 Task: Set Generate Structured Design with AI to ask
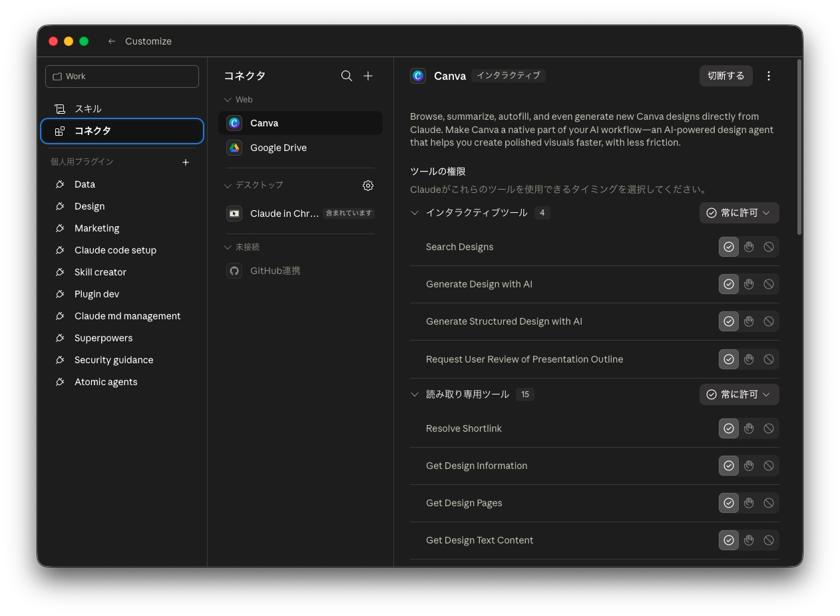click(749, 321)
